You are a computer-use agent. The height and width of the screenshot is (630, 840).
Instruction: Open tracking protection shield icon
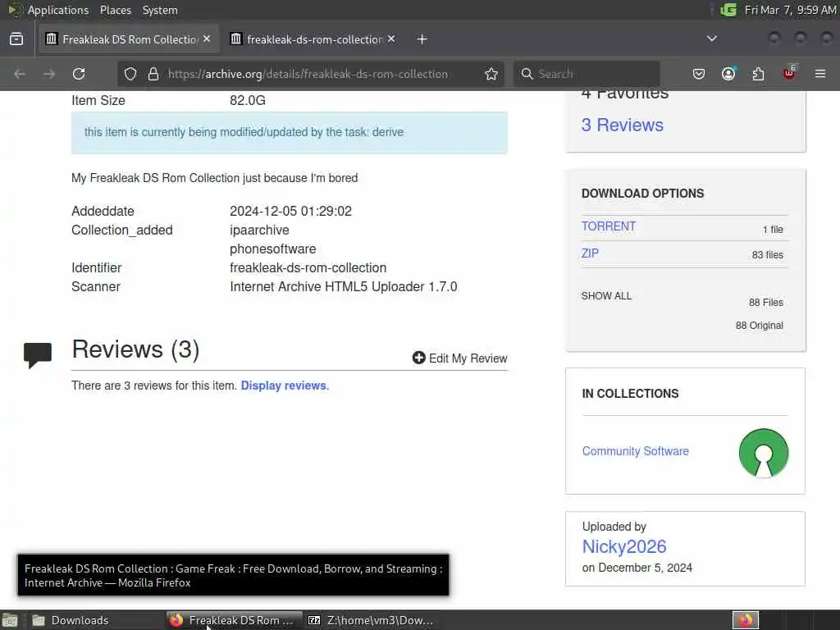pyautogui.click(x=130, y=74)
